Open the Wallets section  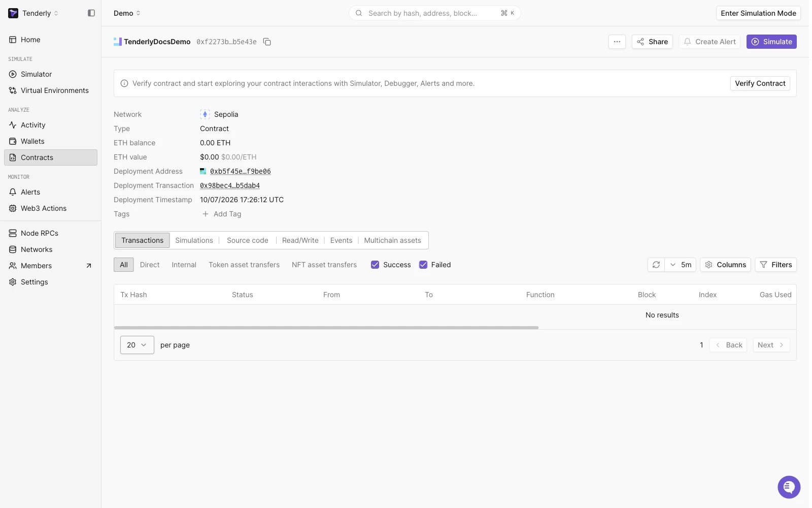(x=51, y=141)
